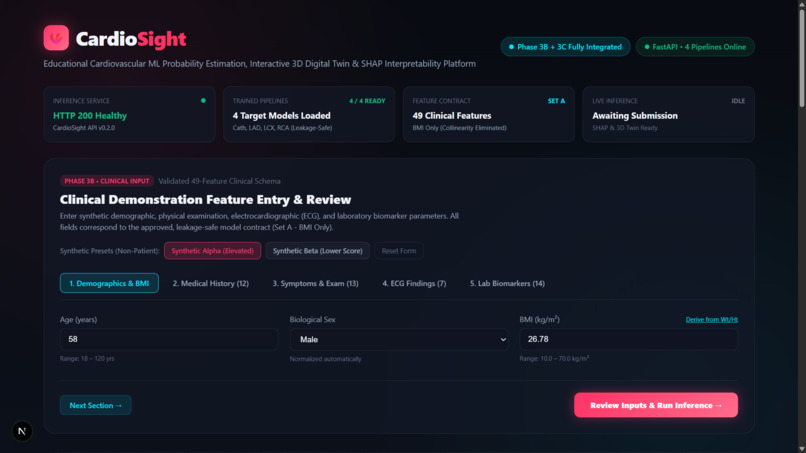806x453 pixels.
Task: Click the Phase 3B + 3C Fully Integrated badge
Action: (565, 47)
